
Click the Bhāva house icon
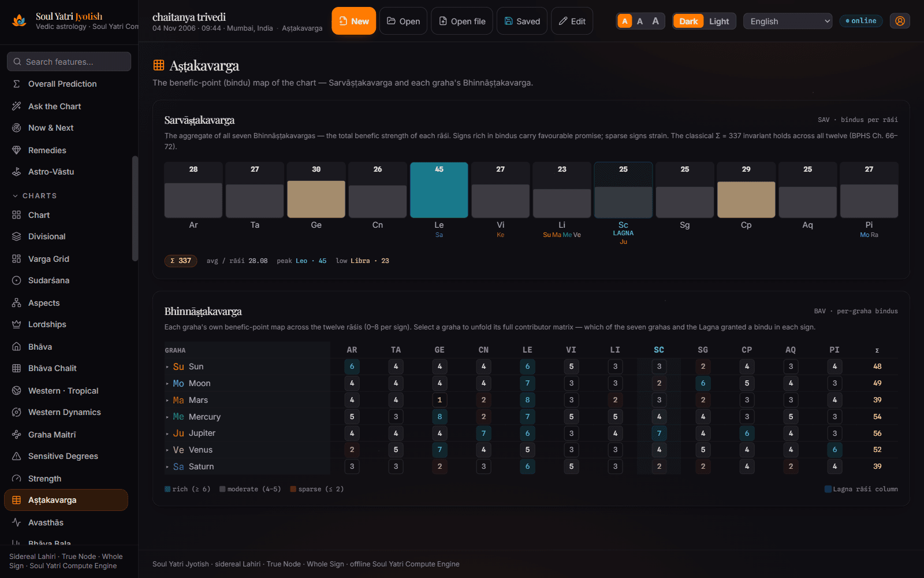17,347
